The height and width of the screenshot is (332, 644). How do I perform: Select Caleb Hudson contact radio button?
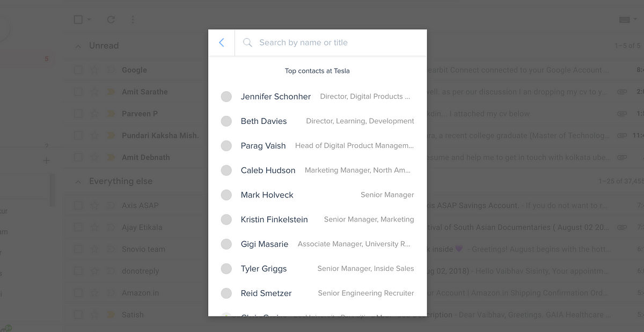226,171
